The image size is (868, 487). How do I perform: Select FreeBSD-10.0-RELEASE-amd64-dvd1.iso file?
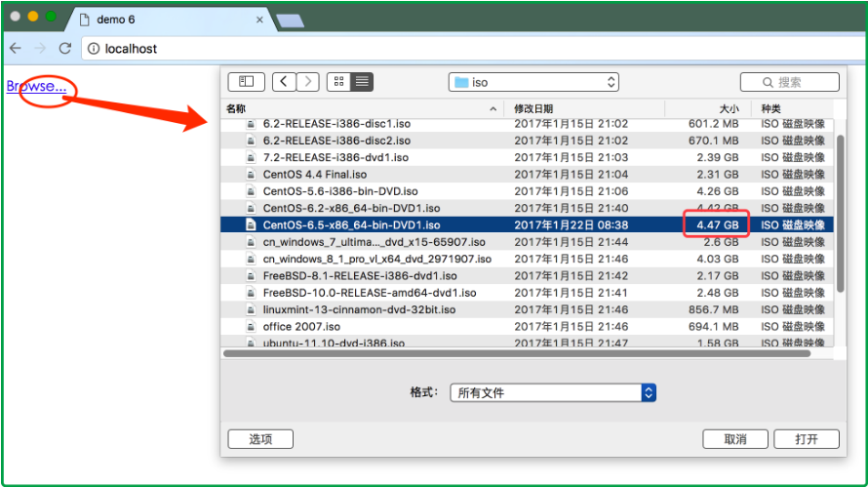[x=527, y=293]
